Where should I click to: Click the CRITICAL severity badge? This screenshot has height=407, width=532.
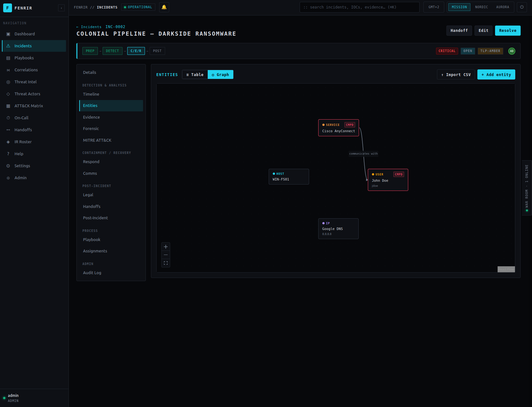click(447, 51)
